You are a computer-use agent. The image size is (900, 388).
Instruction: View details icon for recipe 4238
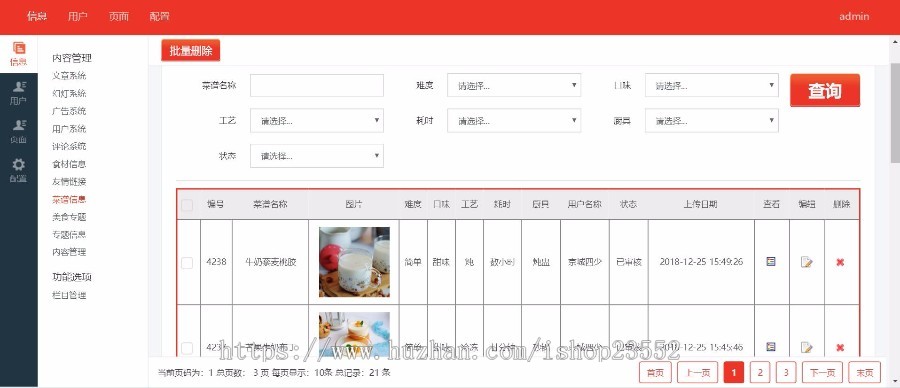pos(771,262)
